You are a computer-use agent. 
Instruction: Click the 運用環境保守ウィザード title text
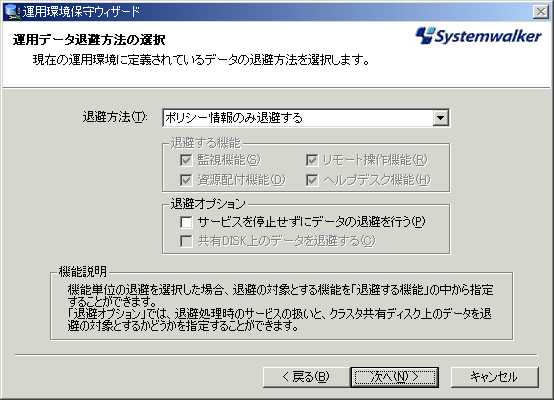[x=81, y=12]
